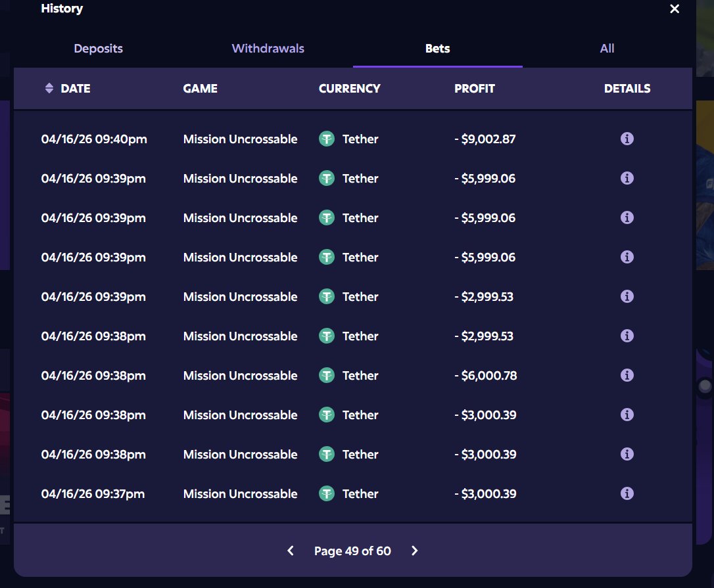714x588 pixels.
Task: Show details of the -$6,000.78 bet
Action: click(627, 375)
